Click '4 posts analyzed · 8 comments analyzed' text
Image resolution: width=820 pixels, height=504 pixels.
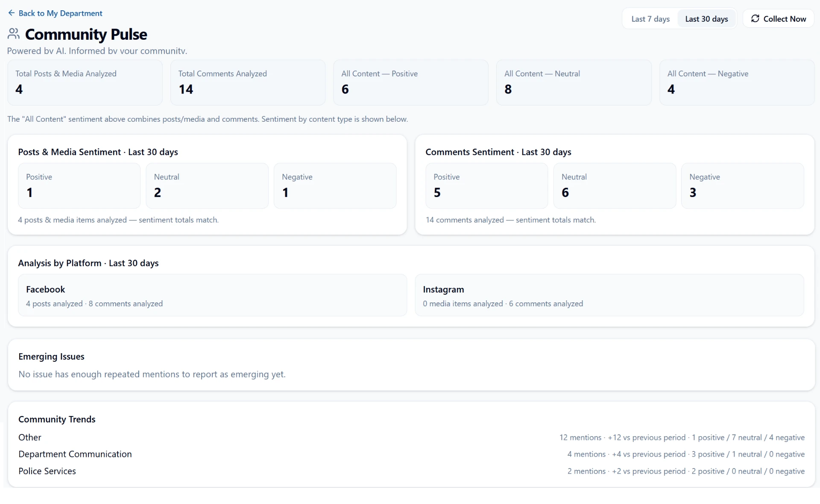(94, 304)
